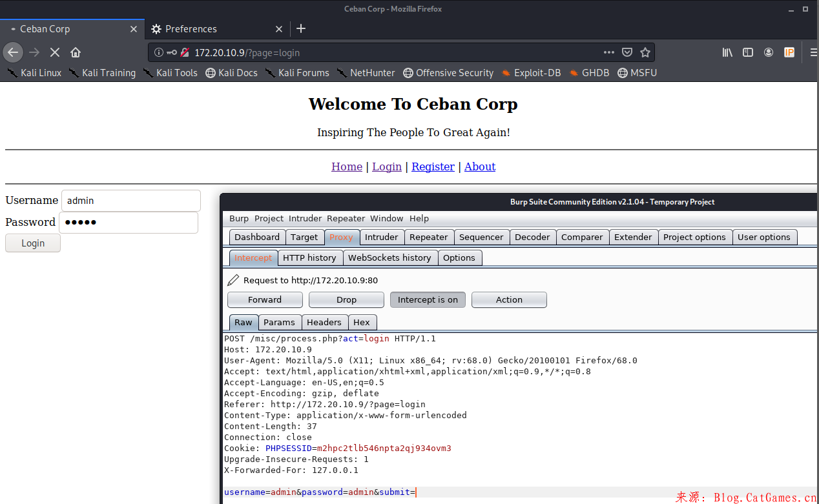
Task: Open Kali Forums bookmark
Action: [297, 73]
